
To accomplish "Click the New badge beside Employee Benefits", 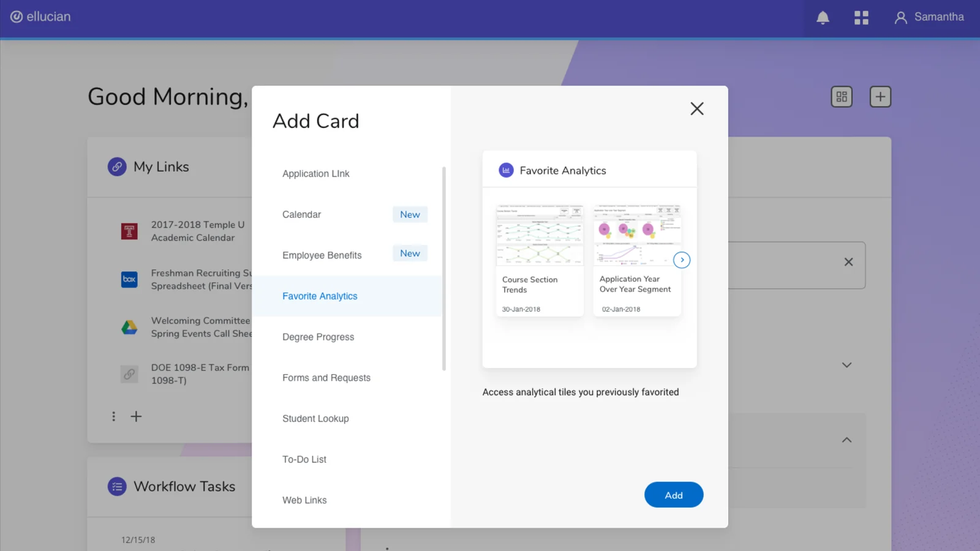I will click(410, 253).
